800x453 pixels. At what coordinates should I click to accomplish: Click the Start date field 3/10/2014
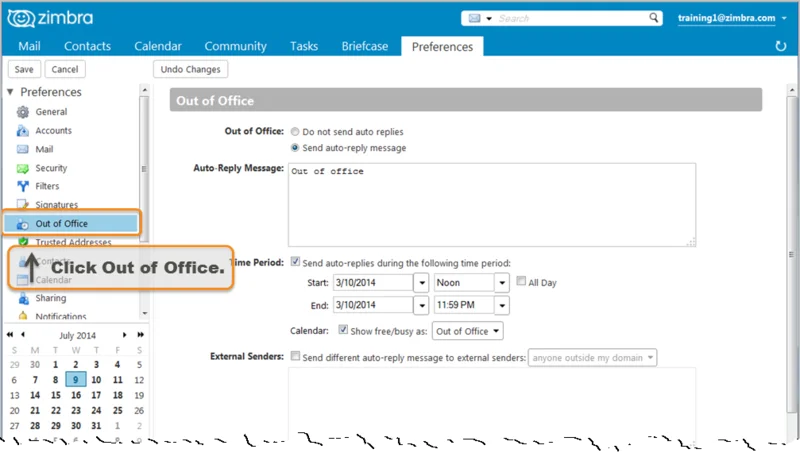pyautogui.click(x=373, y=283)
